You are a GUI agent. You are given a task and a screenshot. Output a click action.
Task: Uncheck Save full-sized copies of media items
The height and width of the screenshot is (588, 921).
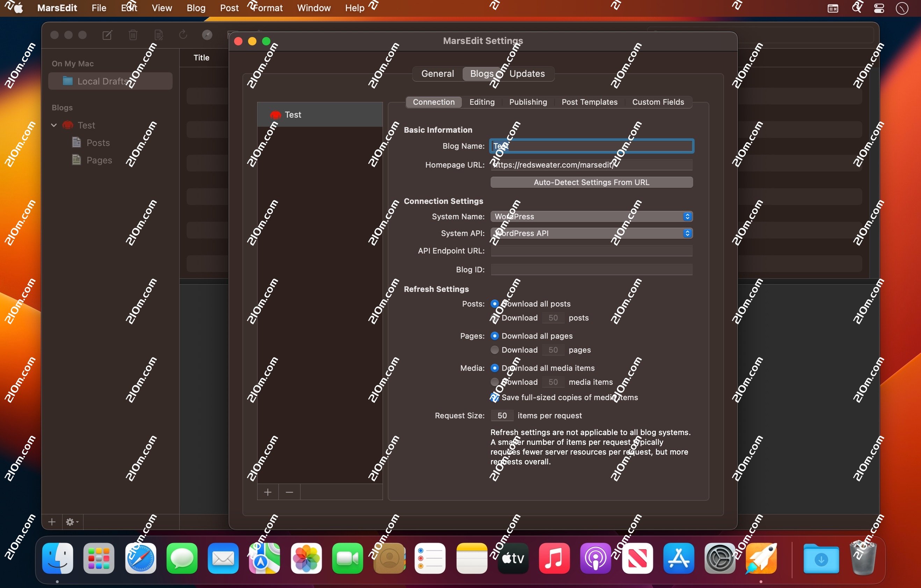[494, 398]
